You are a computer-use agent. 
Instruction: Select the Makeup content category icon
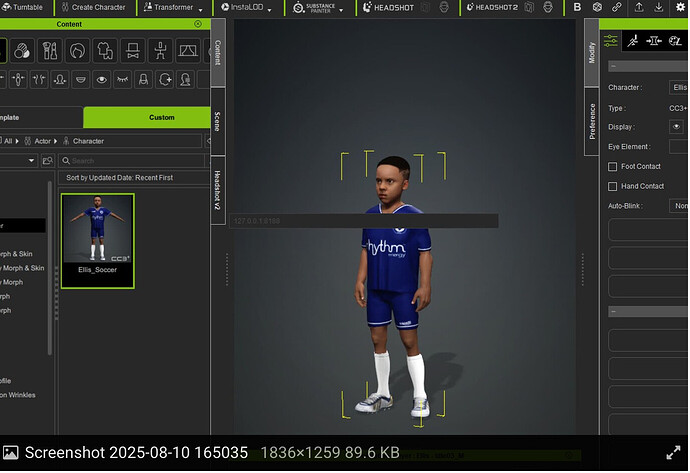click(50, 51)
